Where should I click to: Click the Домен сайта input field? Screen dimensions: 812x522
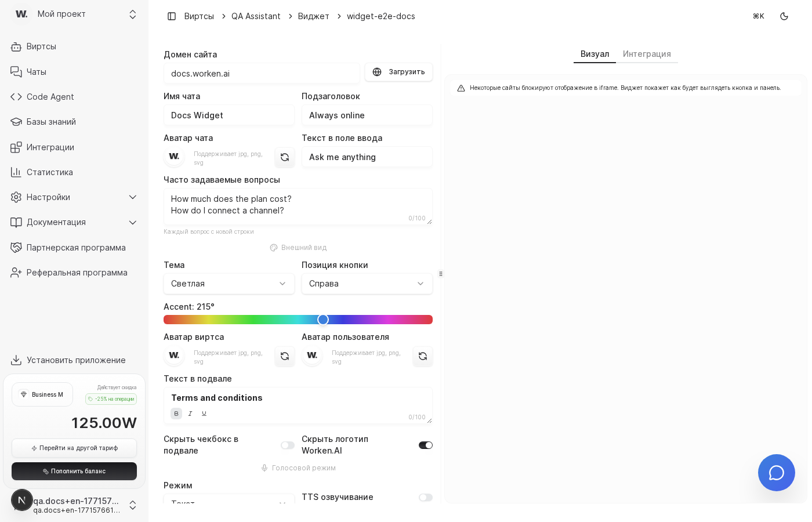click(262, 73)
